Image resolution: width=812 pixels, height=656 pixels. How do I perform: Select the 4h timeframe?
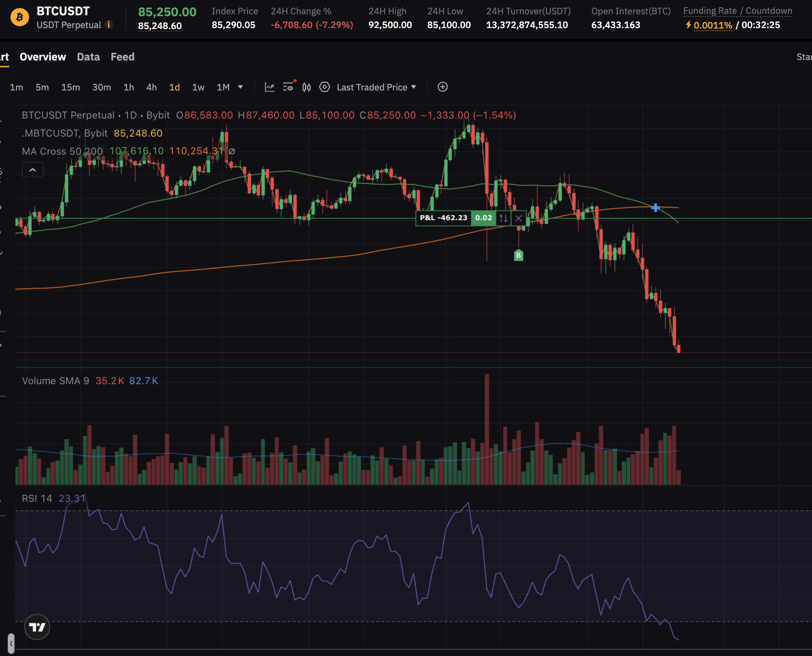click(x=151, y=87)
